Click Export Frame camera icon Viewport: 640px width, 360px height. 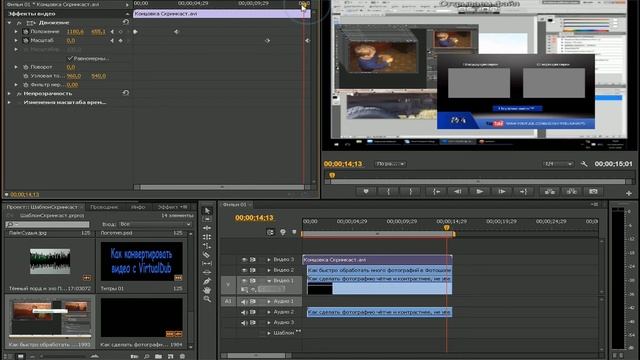coord(593,191)
